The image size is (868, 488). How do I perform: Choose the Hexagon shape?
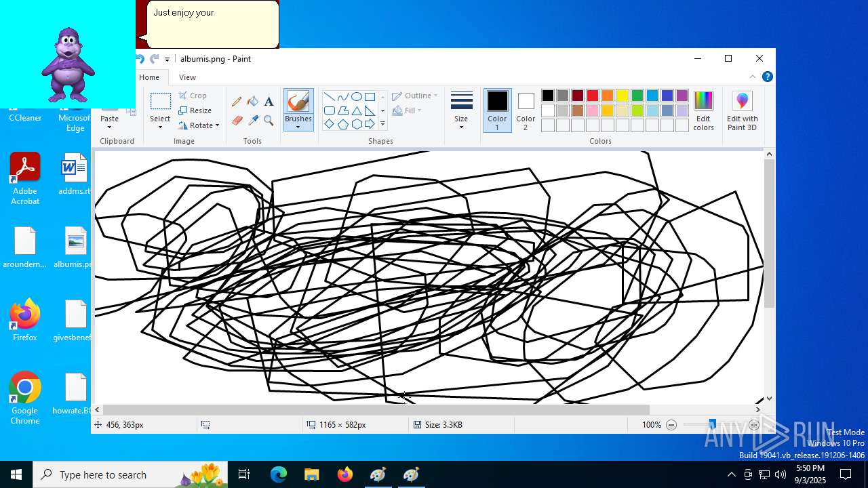[356, 124]
